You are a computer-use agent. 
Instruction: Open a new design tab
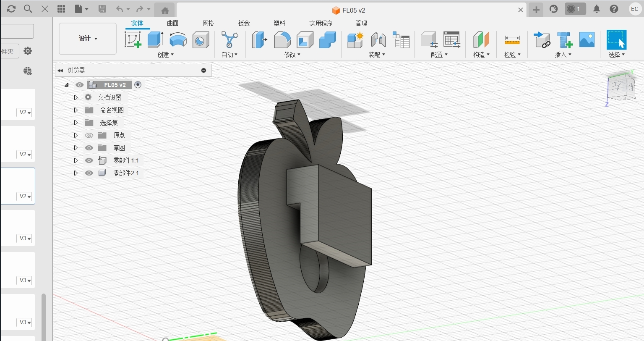pyautogui.click(x=536, y=10)
